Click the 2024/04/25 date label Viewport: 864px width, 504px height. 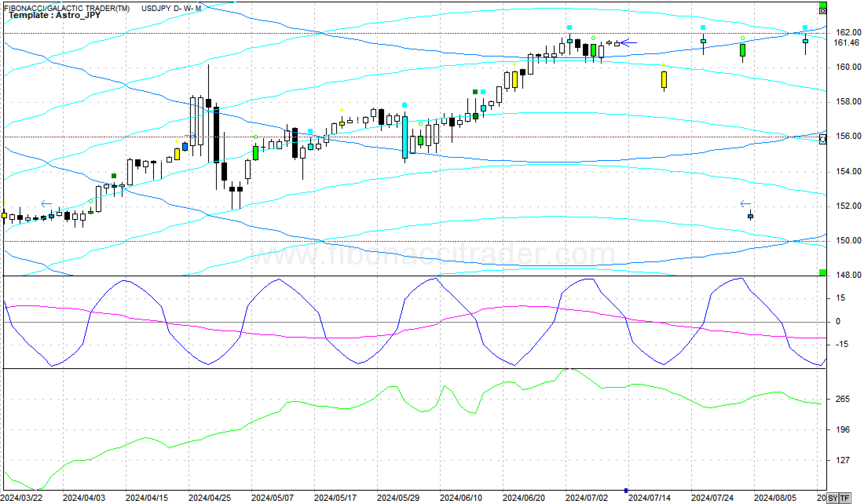coord(209,498)
